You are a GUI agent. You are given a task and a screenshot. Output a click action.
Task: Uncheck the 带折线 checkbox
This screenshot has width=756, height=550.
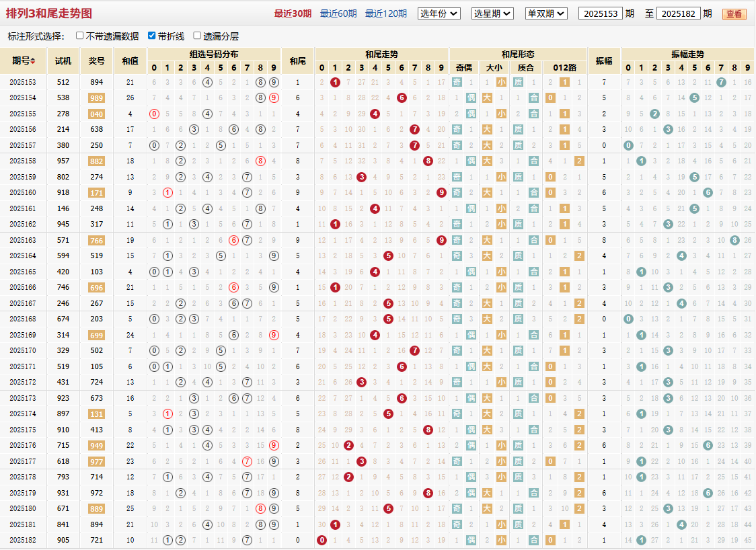(152, 36)
